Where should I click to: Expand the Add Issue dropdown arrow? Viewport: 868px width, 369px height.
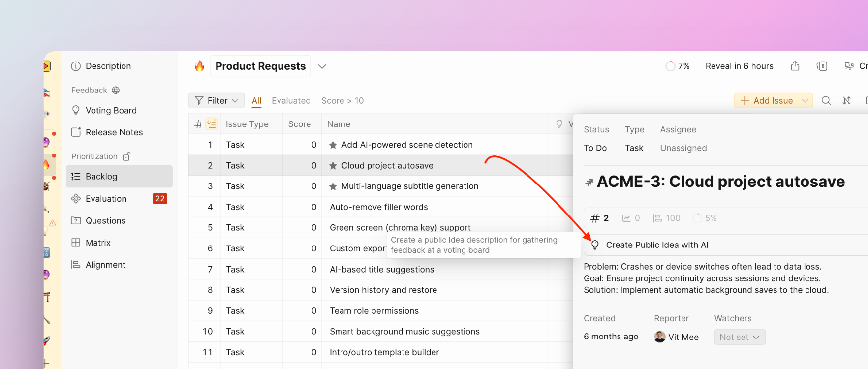pyautogui.click(x=806, y=100)
